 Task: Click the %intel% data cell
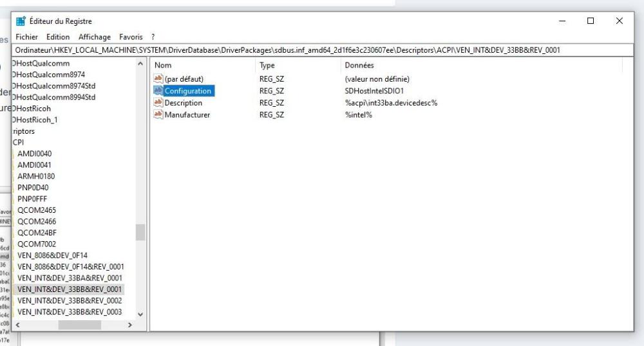point(358,114)
